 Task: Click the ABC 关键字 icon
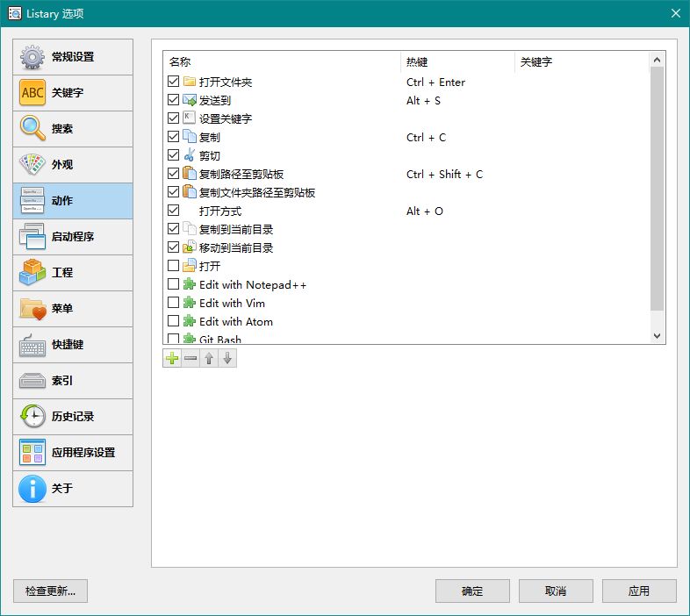32,93
